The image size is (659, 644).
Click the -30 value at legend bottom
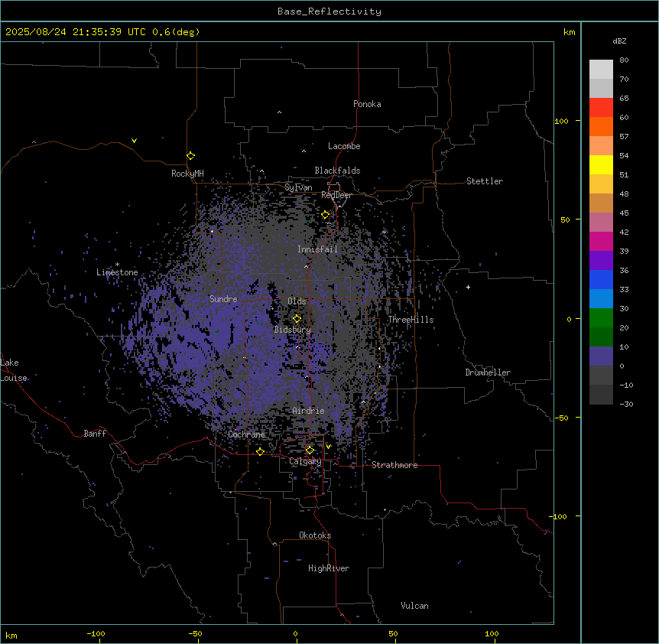tap(626, 404)
